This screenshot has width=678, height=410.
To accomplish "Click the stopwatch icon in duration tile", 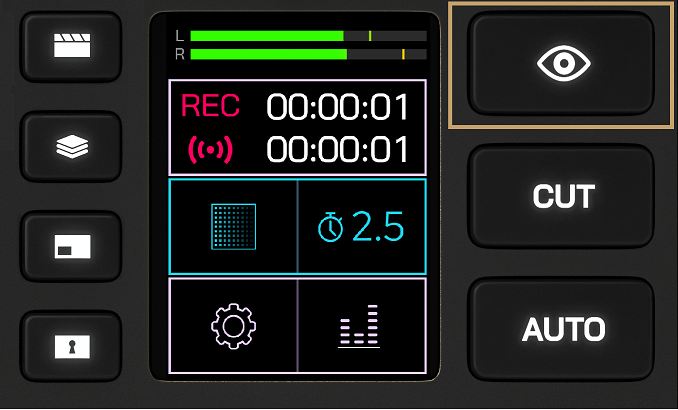I will pos(331,227).
